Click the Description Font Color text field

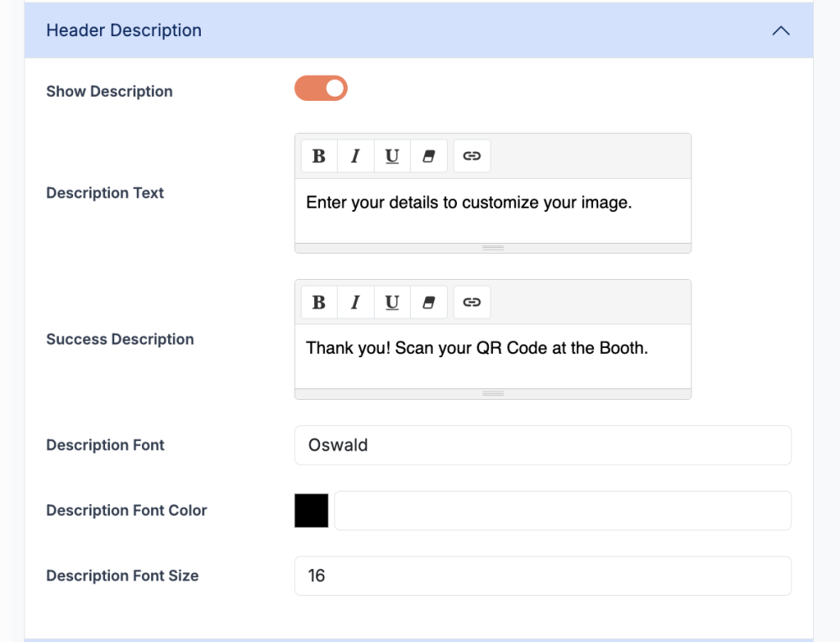(x=563, y=511)
